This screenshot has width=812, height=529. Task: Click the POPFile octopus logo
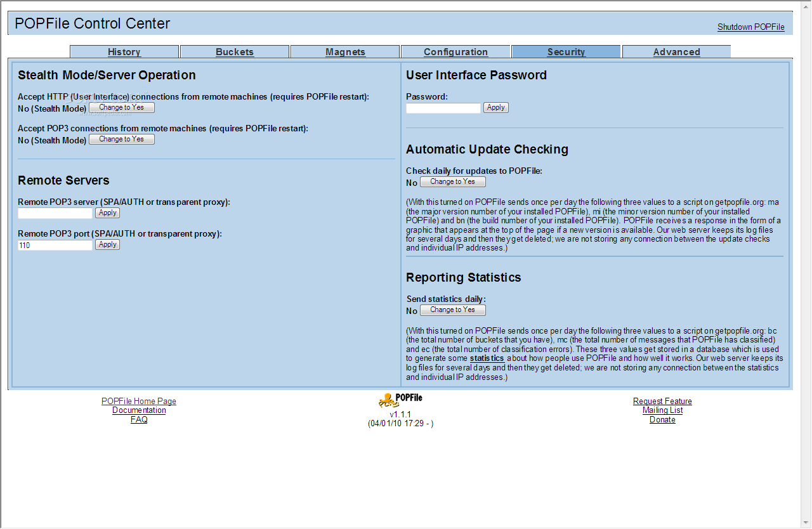(400, 400)
